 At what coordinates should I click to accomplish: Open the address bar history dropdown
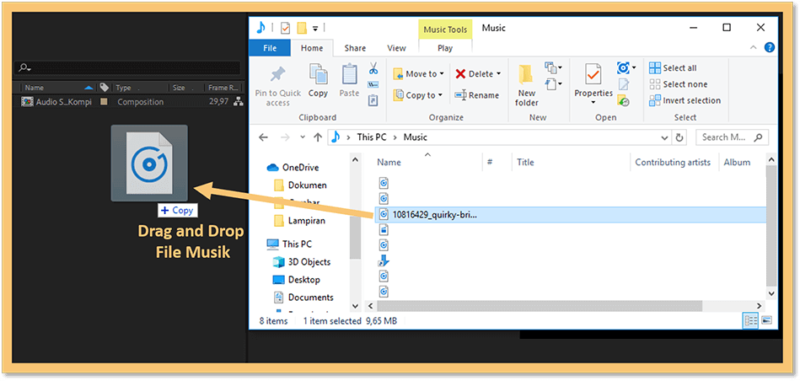(x=664, y=138)
